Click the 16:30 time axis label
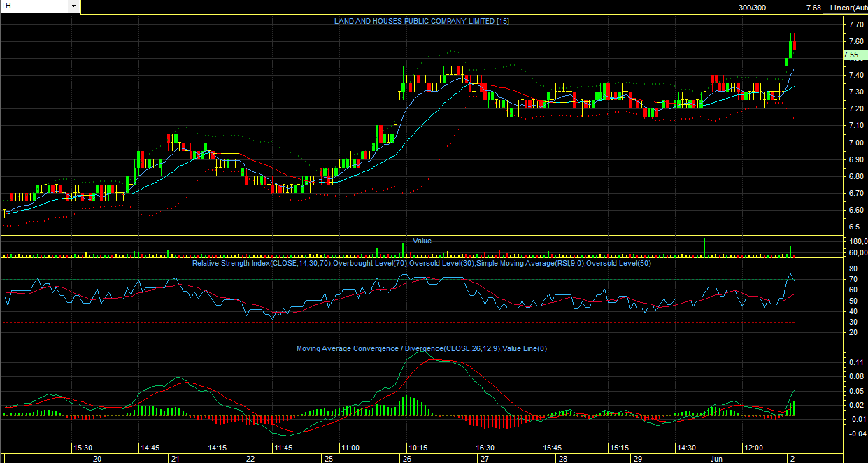 [x=484, y=448]
